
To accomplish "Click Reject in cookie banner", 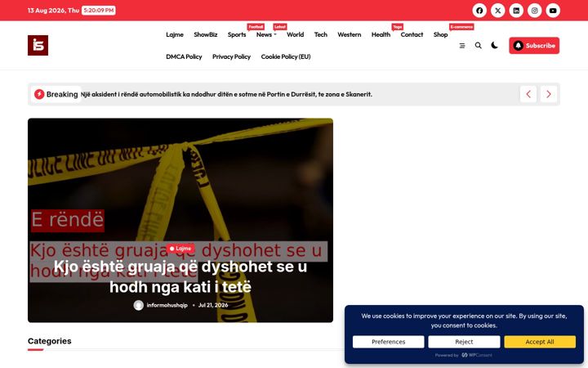I will coord(464,342).
